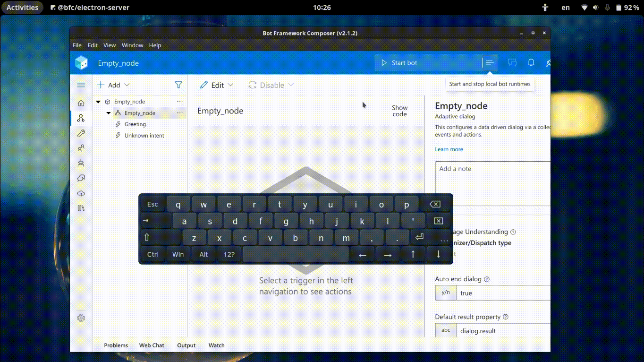Click the dialog.result input field

[x=503, y=330]
